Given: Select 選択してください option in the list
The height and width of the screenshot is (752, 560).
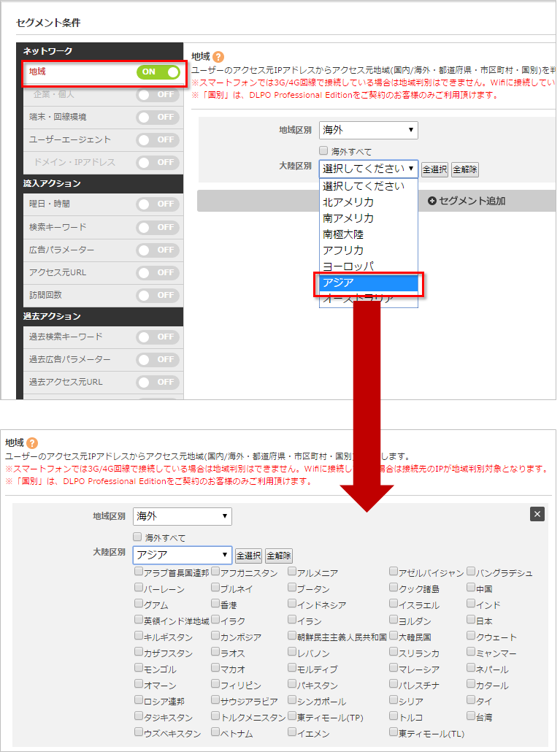Looking at the screenshot, I should (x=368, y=186).
